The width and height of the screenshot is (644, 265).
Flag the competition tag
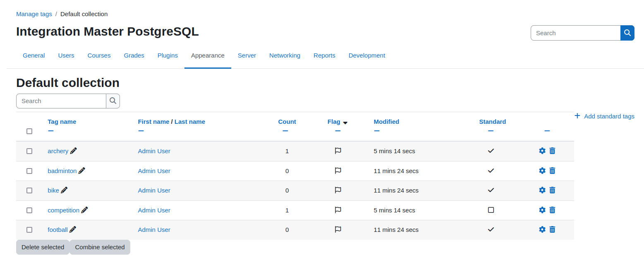point(338,210)
